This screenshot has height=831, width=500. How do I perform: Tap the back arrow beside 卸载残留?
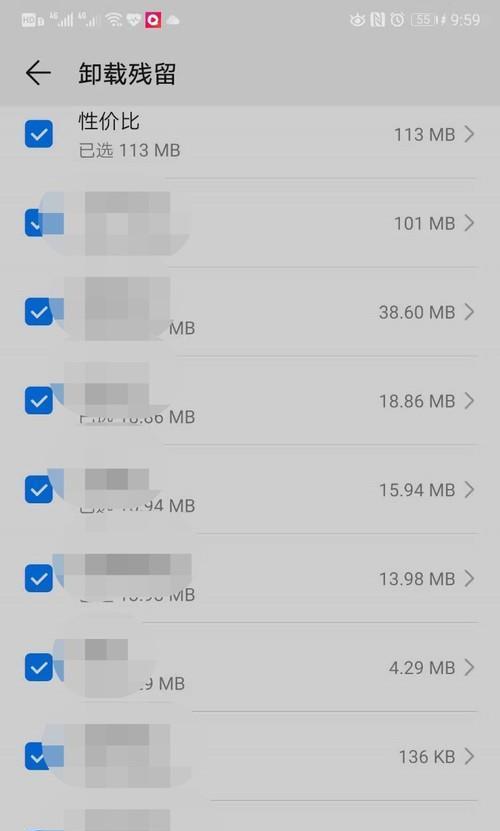point(38,73)
